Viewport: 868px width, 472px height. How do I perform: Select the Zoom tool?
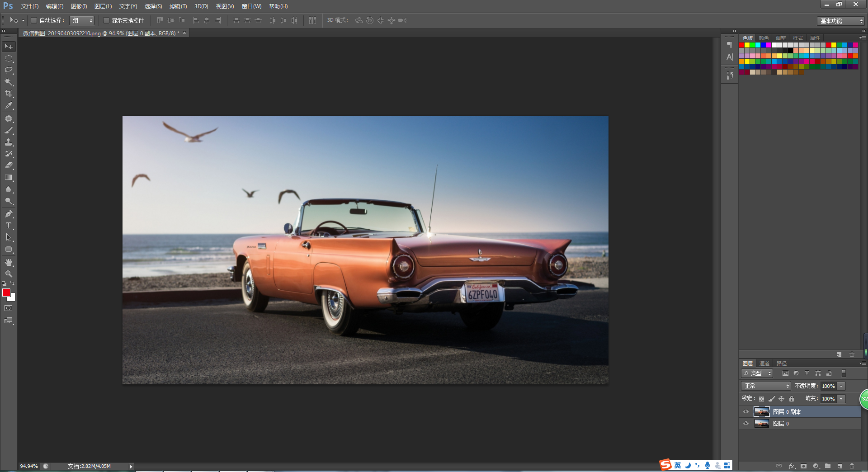point(9,274)
